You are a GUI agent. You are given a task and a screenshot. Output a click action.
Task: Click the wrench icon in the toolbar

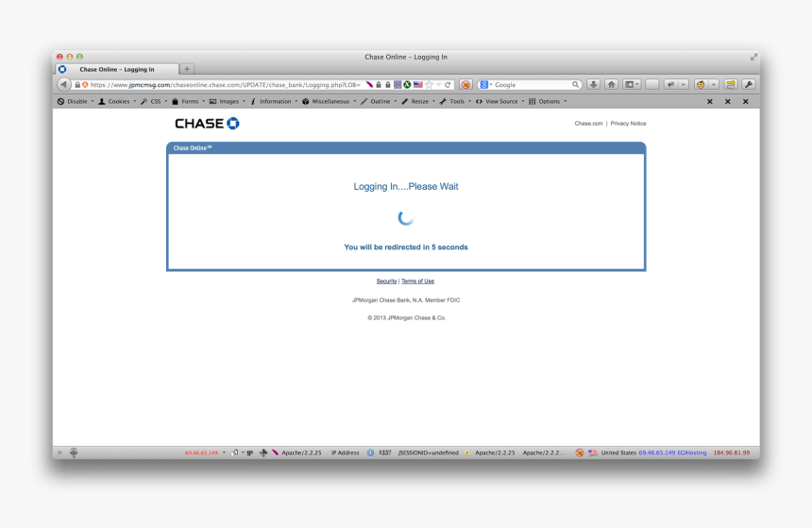pyautogui.click(x=748, y=85)
